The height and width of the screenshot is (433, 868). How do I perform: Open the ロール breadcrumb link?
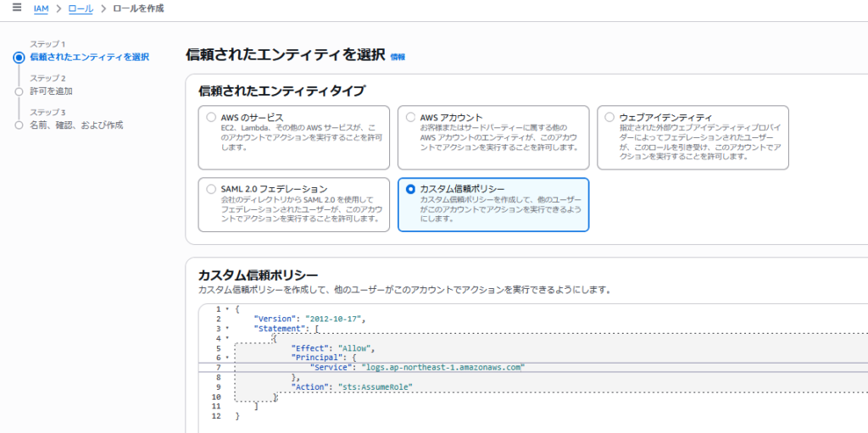(80, 8)
